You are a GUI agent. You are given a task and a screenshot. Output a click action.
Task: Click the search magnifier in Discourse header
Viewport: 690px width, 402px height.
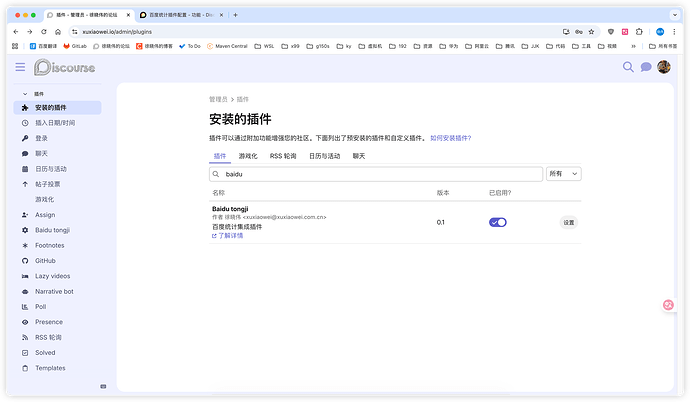(628, 67)
